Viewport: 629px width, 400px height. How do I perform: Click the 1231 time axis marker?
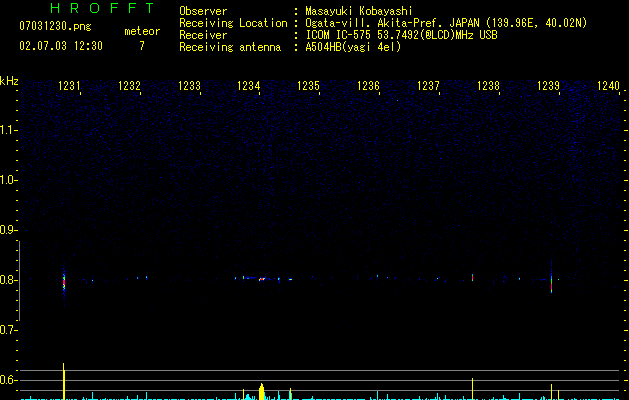point(69,86)
